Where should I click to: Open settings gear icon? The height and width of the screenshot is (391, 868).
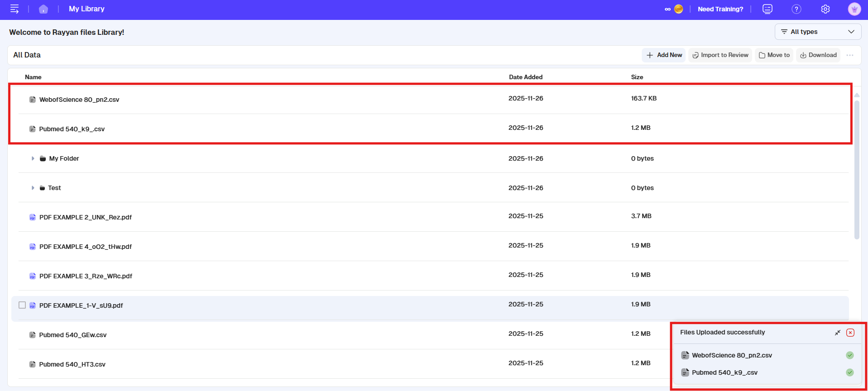(825, 9)
